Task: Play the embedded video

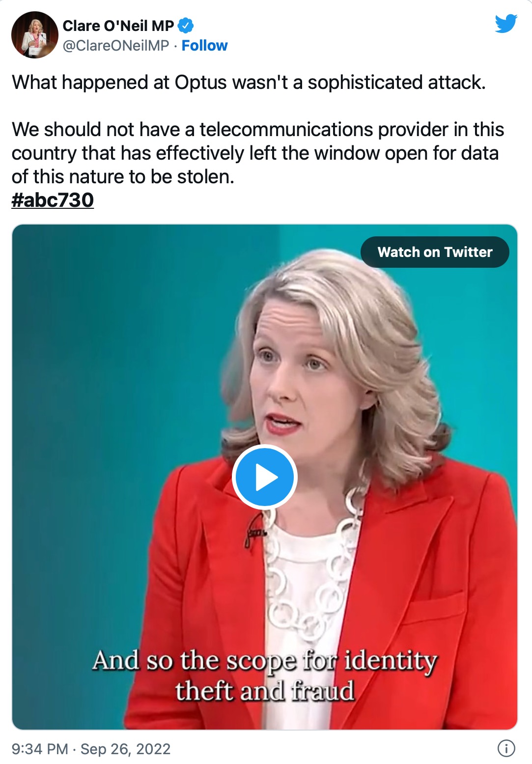Action: 265,477
